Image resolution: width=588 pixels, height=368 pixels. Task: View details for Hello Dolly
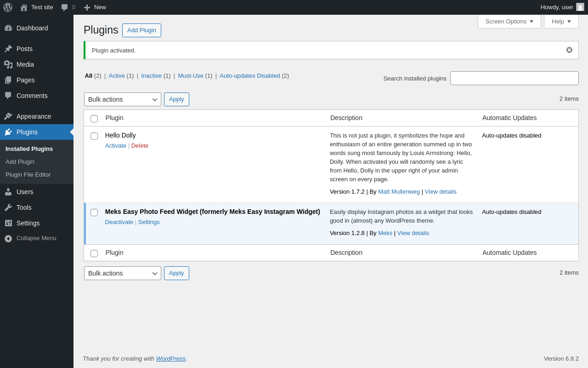(x=441, y=192)
